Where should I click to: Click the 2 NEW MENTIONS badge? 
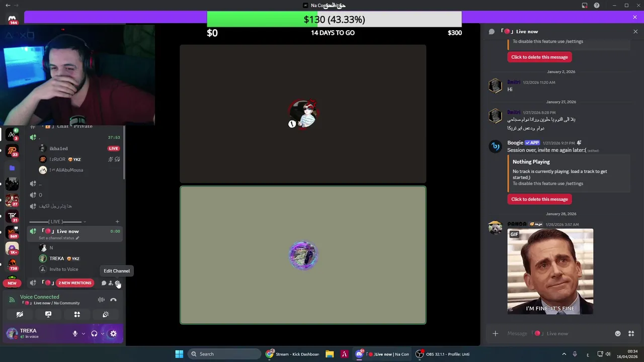pyautogui.click(x=74, y=283)
